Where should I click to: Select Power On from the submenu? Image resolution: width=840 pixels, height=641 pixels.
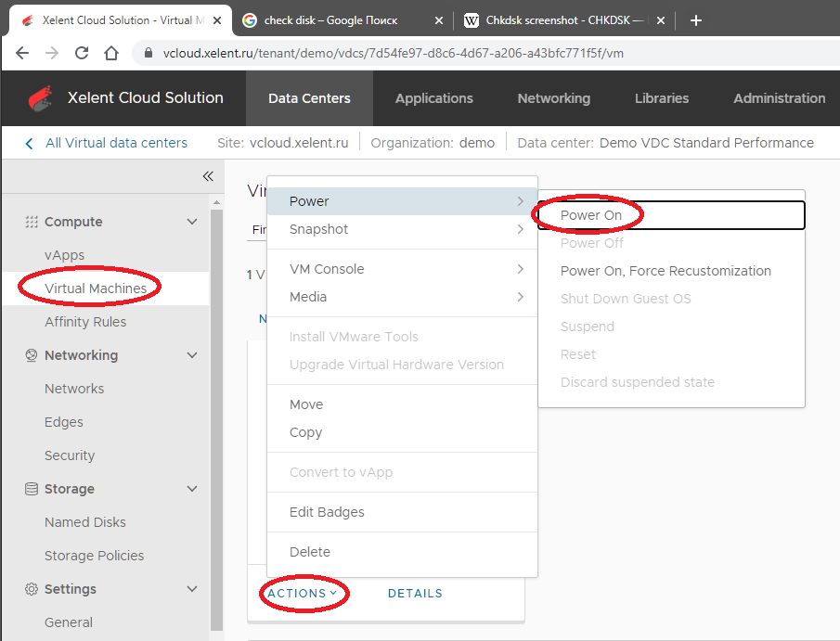click(x=671, y=215)
